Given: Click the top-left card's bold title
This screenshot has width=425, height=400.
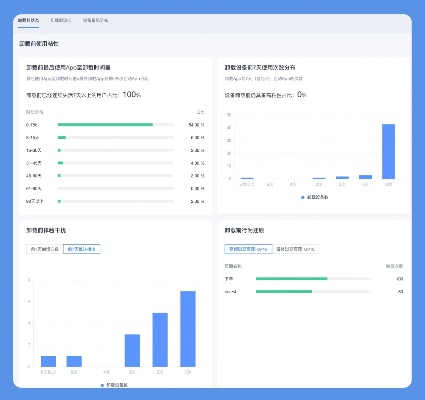Looking at the screenshot, I should (68, 67).
